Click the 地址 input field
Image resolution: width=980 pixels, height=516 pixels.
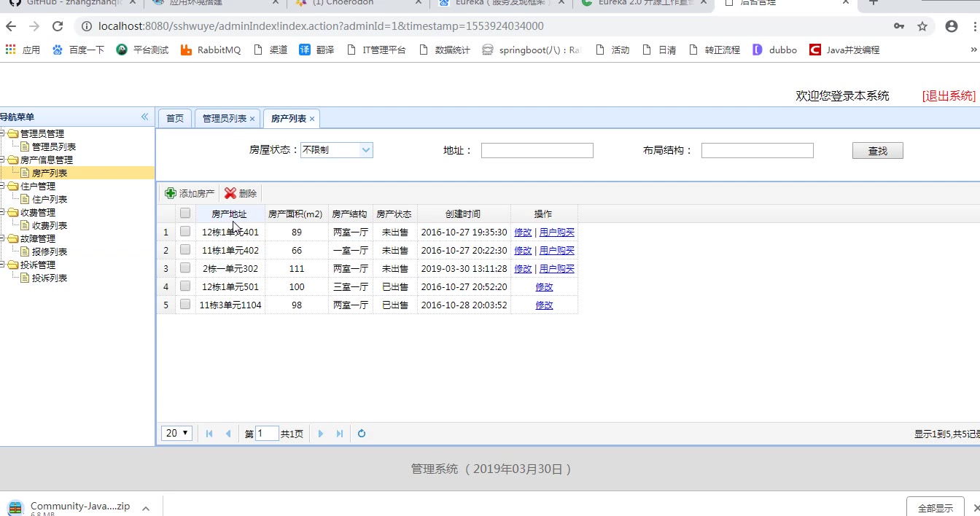coord(537,150)
